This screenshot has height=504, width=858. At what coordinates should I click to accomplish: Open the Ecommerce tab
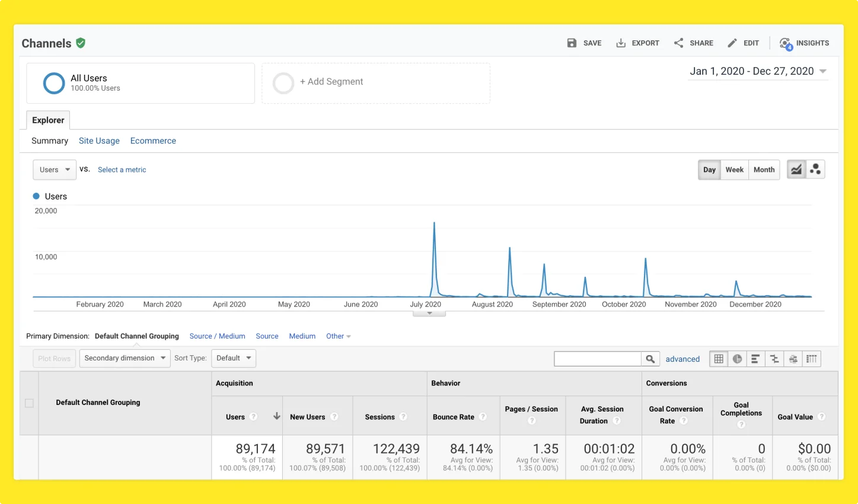153,141
